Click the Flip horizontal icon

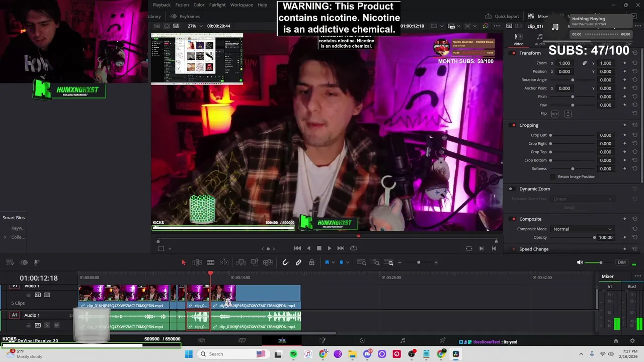(555, 114)
